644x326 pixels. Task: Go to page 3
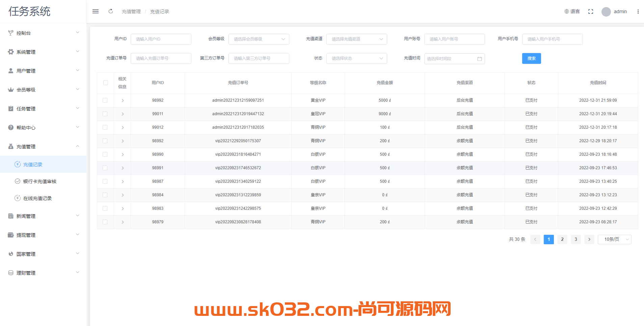(576, 240)
